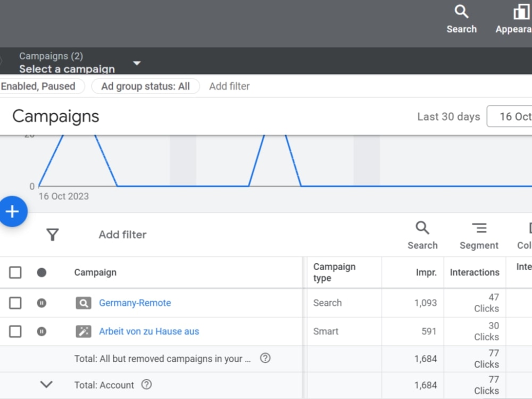Click the 30 Clicks interactions cell
532x399 pixels.
click(487, 331)
